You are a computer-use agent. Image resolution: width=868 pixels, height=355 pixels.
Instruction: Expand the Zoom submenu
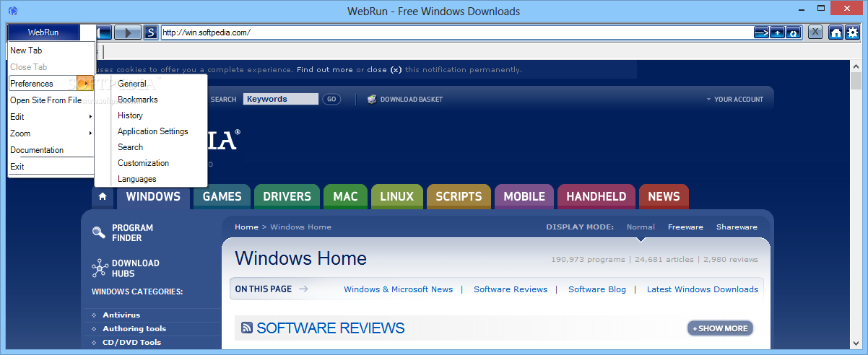pos(51,133)
